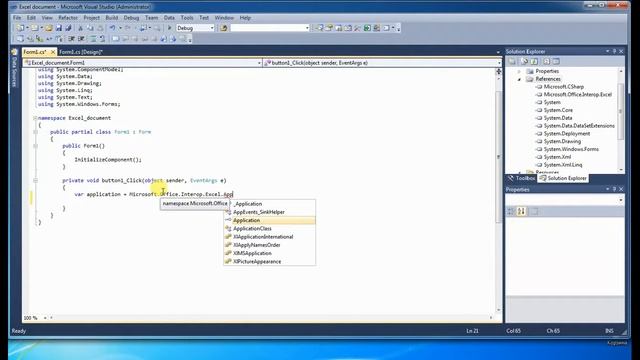Screen dimensions: 640x360
Task: Click Refresh icon in Solution Explorer toolbar
Action: click(x=534, y=61)
